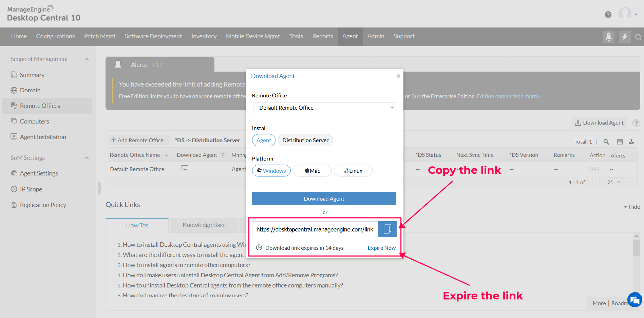Hide the Quick Links section

[x=632, y=207]
